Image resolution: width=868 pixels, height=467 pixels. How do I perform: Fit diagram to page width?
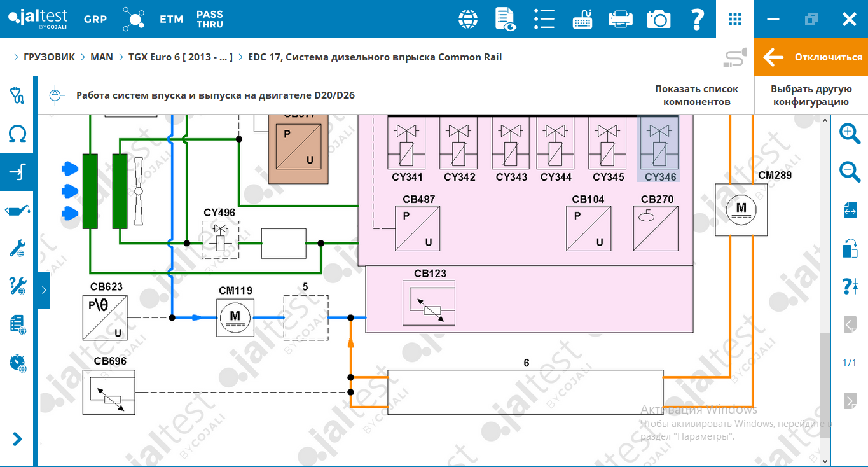pyautogui.click(x=850, y=210)
